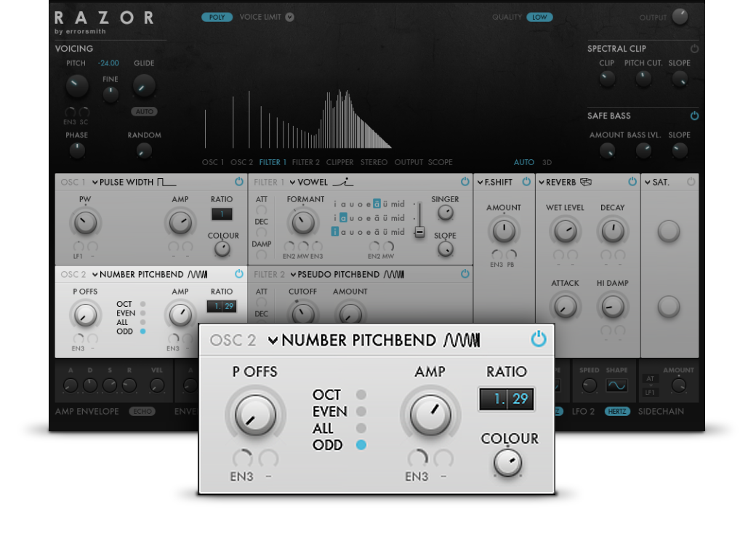Screen dimensions: 756x541
Task: Switch display to CLIPPER view tab
Action: click(339, 162)
